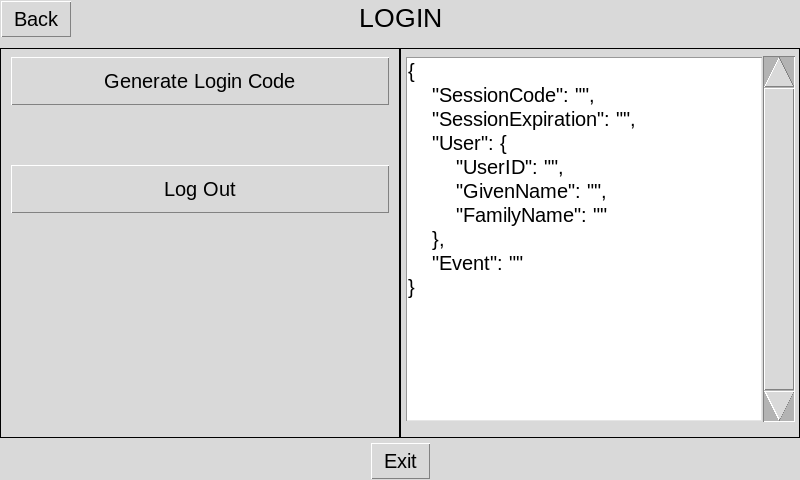Click the GivenName entry in the JSON

coord(530,192)
